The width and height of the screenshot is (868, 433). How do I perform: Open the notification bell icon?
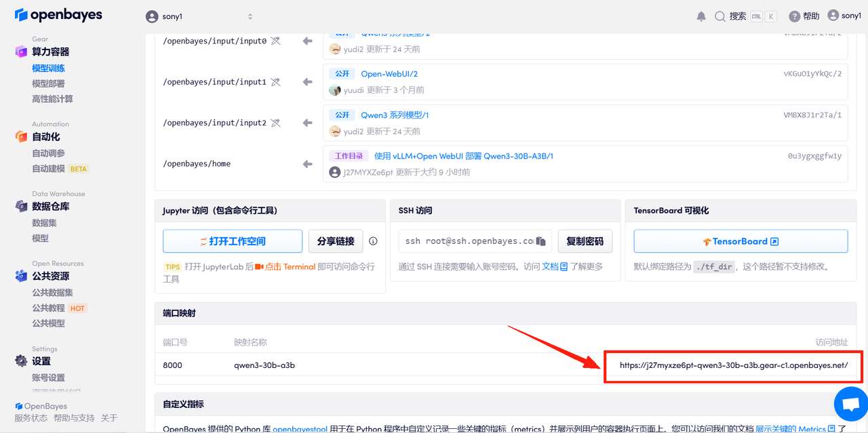(x=701, y=15)
